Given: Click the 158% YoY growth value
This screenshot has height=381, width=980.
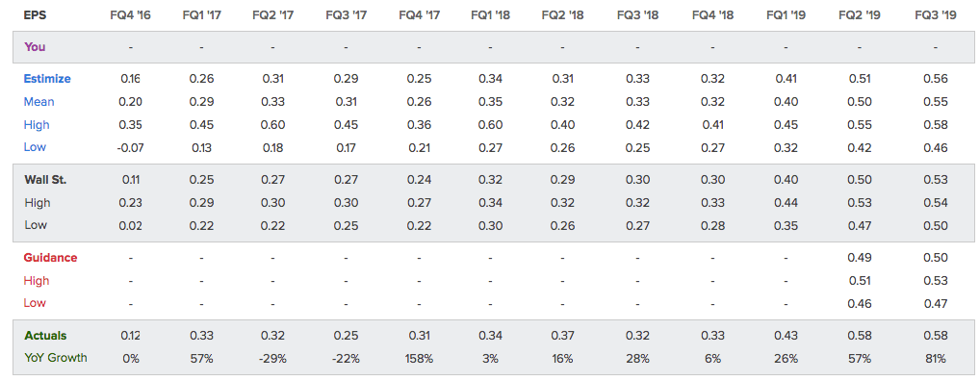Looking at the screenshot, I should [x=419, y=359].
